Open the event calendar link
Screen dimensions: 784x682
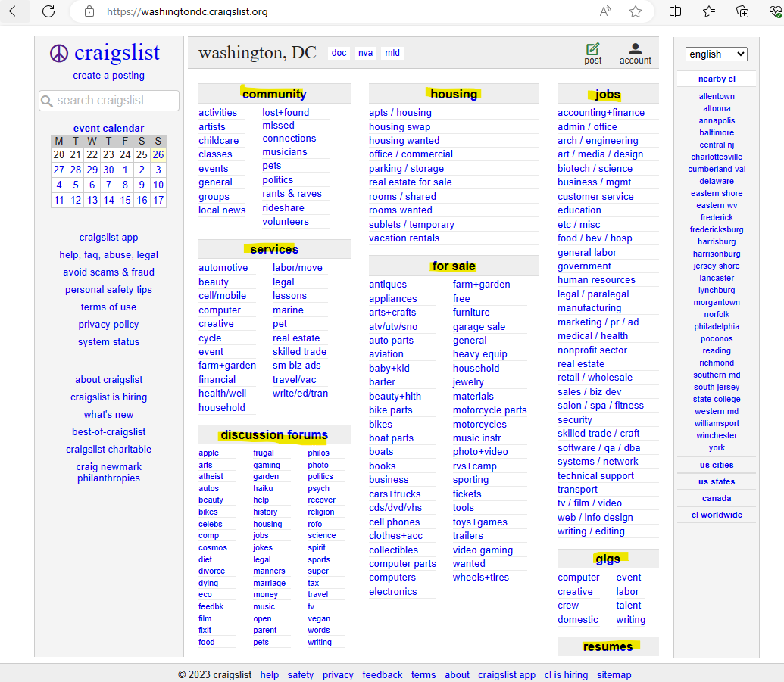[108, 129]
